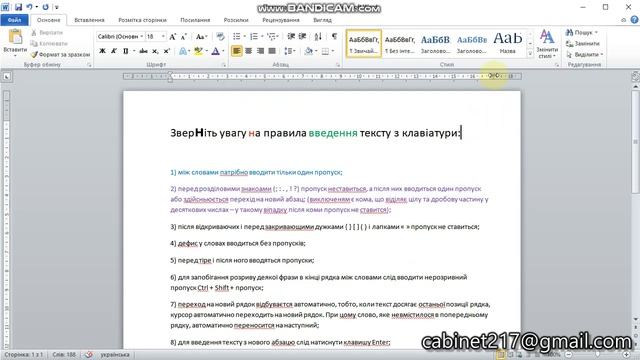The height and width of the screenshot is (360, 640).
Task: Click the Grow Font icon
Action: tap(172, 37)
